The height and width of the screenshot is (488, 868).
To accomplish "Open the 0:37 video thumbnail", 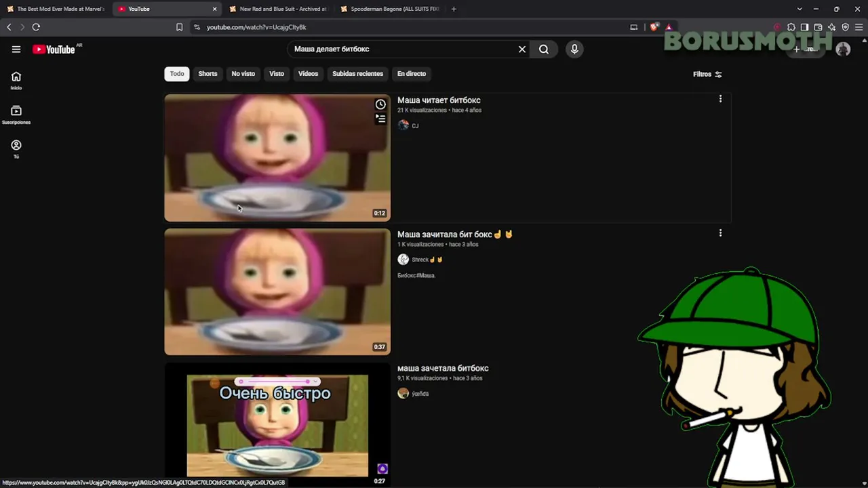I will [277, 291].
